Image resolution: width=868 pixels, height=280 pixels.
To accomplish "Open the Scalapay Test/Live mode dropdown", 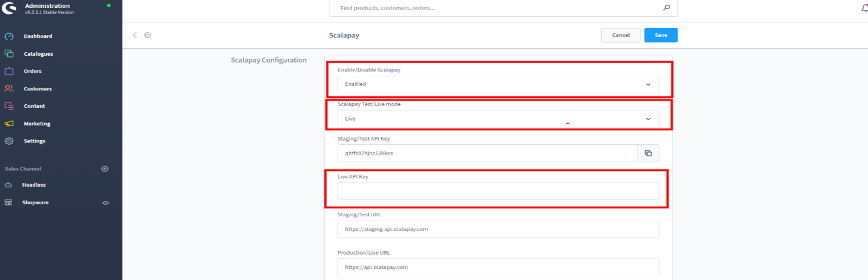I will (x=498, y=119).
